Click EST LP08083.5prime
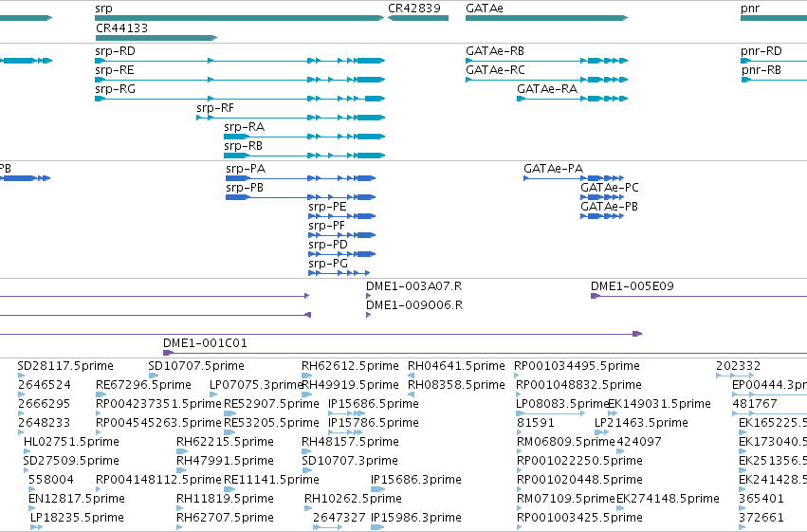 [551, 413]
